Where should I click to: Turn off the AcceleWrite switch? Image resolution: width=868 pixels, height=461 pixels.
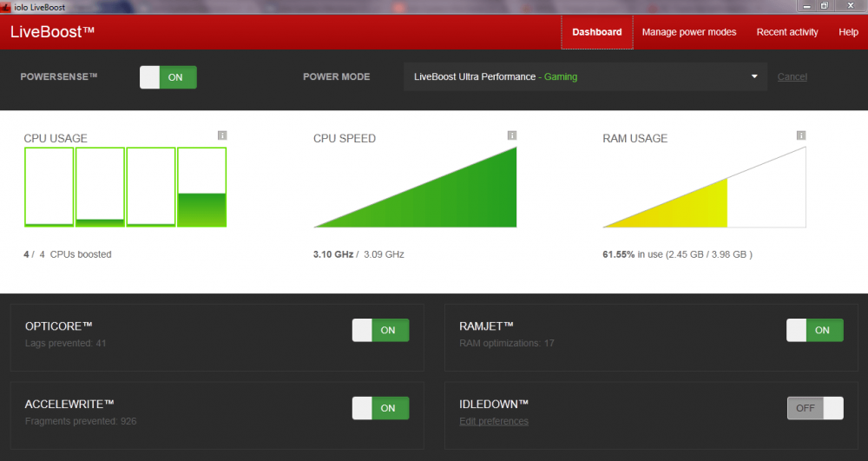pyautogui.click(x=381, y=408)
